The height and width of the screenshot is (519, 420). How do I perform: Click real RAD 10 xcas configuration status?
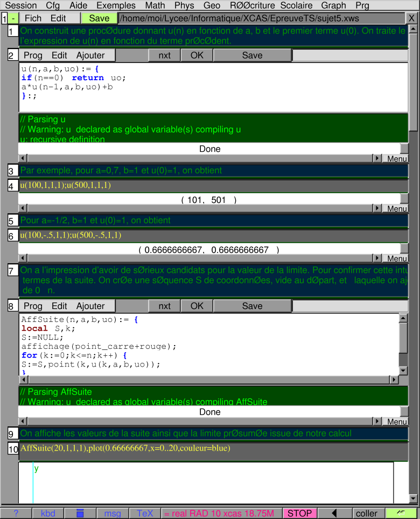(x=221, y=514)
